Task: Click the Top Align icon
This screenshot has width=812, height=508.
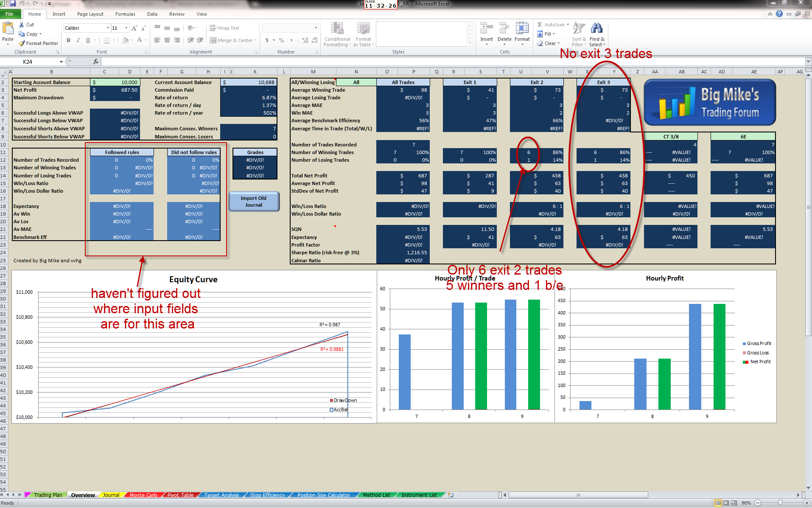Action: [x=157, y=28]
